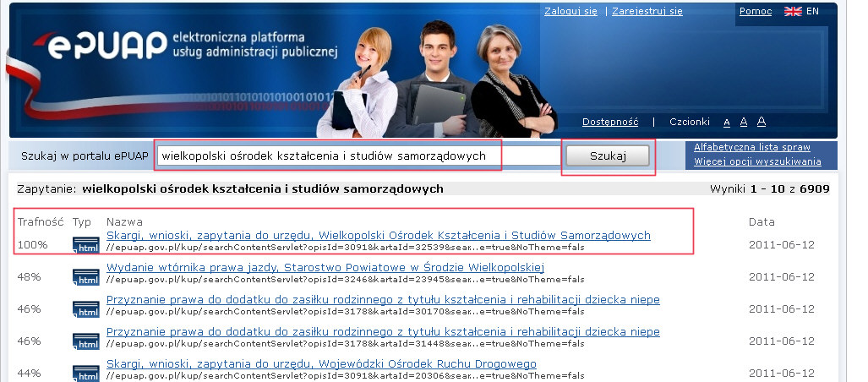Viewport: 868px width, 382px height.
Task: Open Zaloguj się link
Action: pyautogui.click(x=570, y=11)
